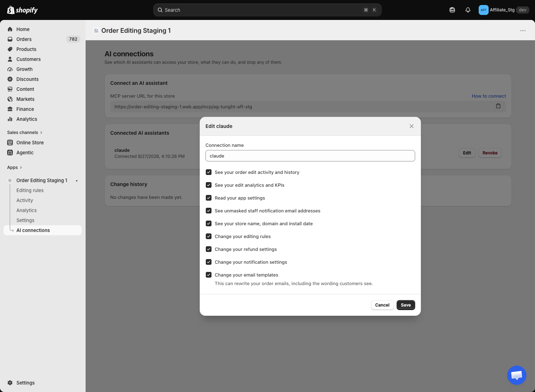The image size is (535, 392).
Task: Uncheck Change your email templates
Action: 209,275
